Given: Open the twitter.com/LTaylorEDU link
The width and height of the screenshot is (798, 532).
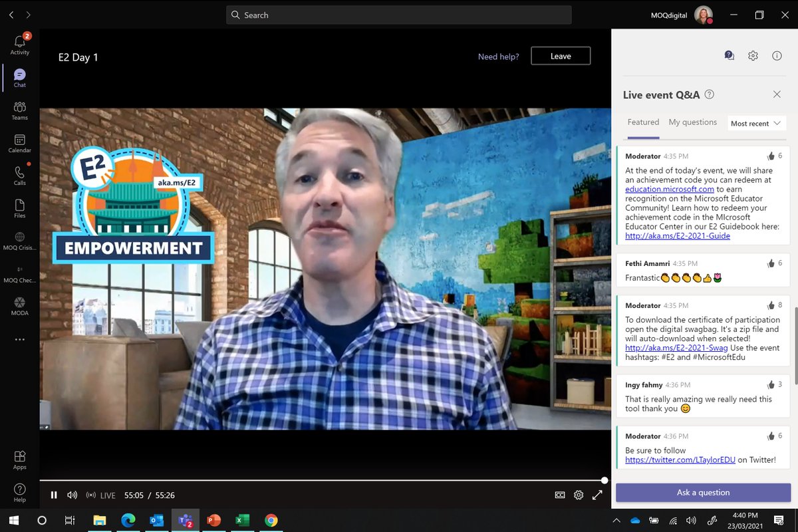Looking at the screenshot, I should [x=680, y=460].
